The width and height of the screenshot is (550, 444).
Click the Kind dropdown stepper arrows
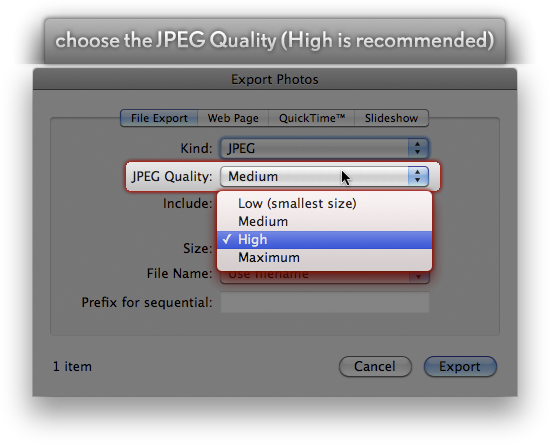coord(417,148)
